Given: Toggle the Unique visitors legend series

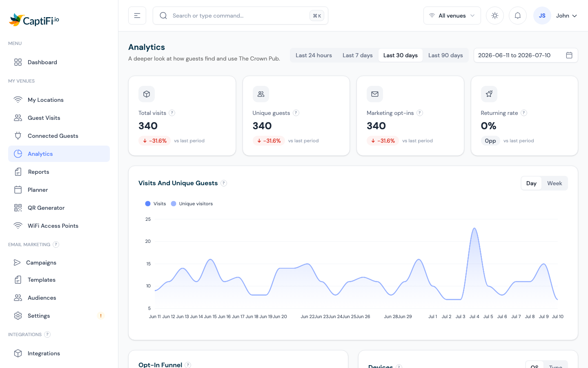Looking at the screenshot, I should pyautogui.click(x=192, y=204).
